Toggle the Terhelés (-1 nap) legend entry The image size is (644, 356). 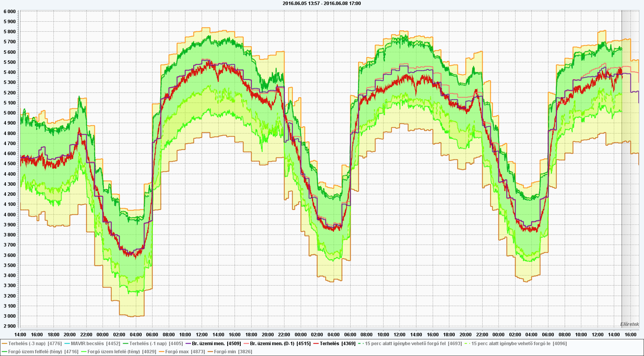(153, 344)
